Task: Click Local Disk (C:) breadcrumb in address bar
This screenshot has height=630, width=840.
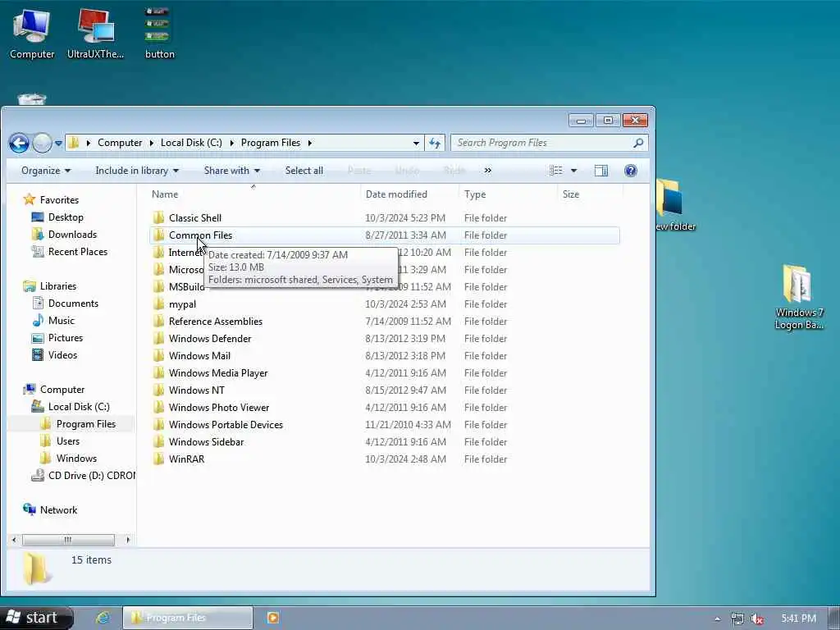Action: [x=191, y=143]
